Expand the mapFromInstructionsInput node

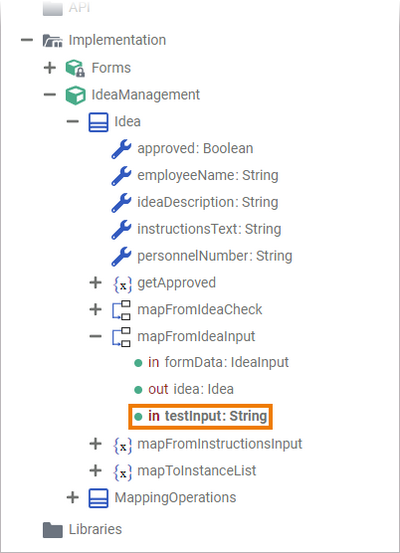pos(95,444)
